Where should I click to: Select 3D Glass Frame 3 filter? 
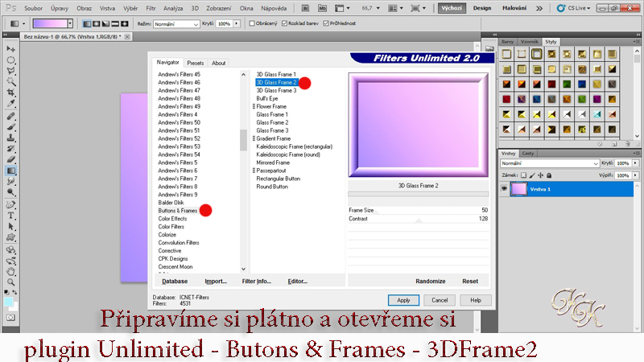point(276,90)
